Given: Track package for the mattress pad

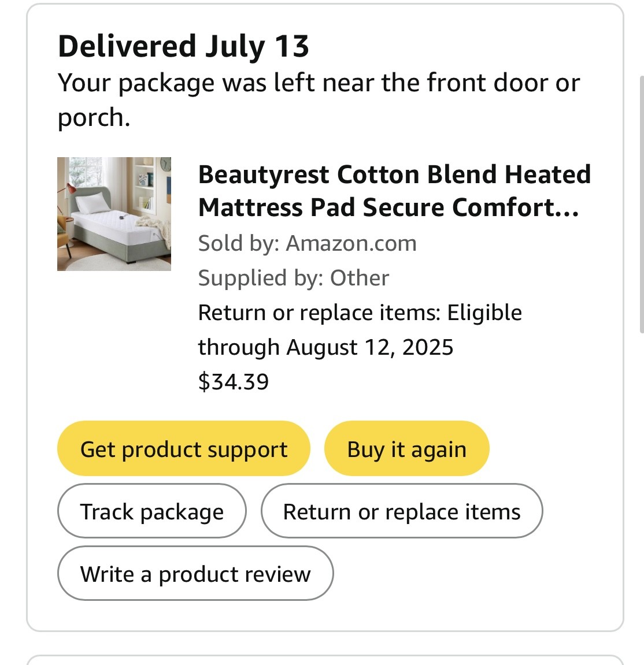Looking at the screenshot, I should 152,511.
